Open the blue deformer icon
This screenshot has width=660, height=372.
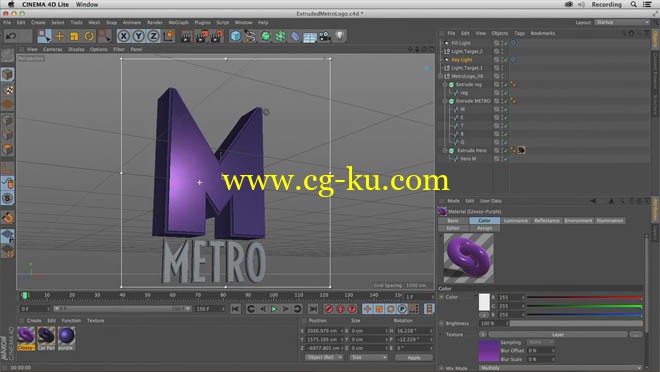coord(295,37)
